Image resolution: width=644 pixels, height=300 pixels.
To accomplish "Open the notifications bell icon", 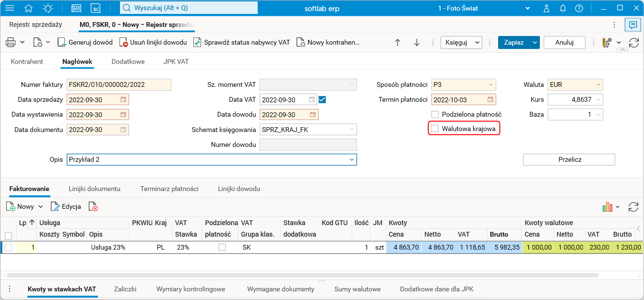I will [x=563, y=8].
